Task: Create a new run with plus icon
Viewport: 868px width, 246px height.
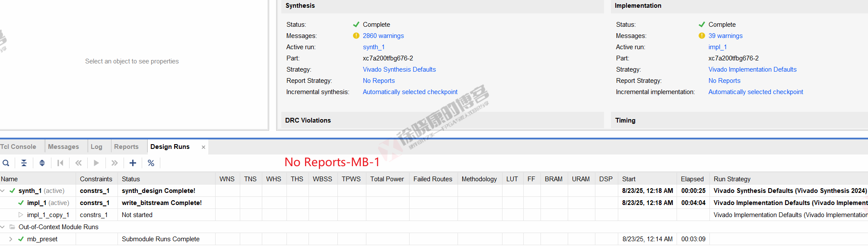Action: [x=133, y=163]
